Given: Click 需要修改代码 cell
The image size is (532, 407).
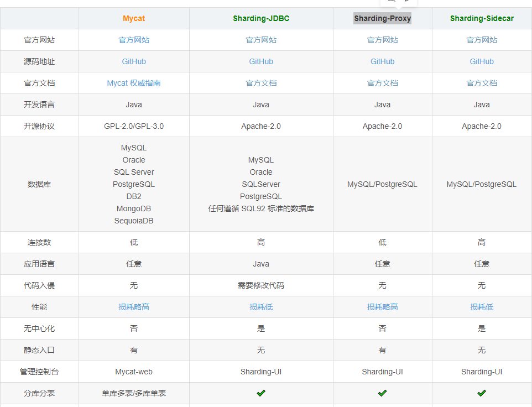Looking at the screenshot, I should point(261,285).
